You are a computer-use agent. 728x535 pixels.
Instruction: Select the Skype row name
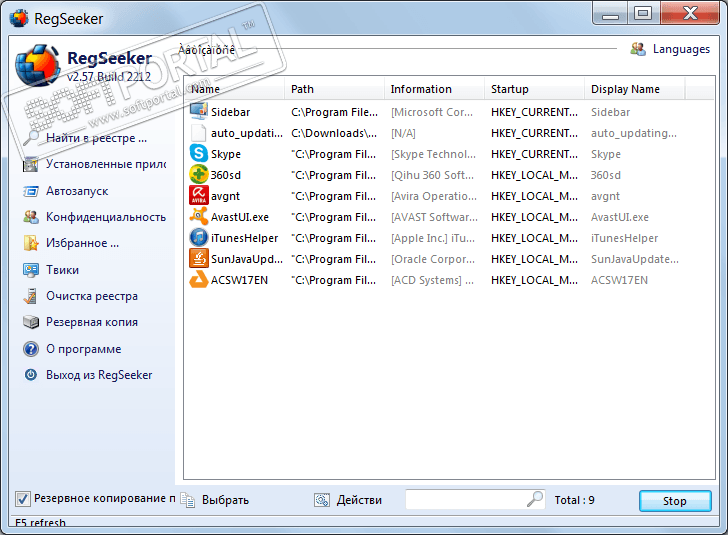[x=226, y=154]
